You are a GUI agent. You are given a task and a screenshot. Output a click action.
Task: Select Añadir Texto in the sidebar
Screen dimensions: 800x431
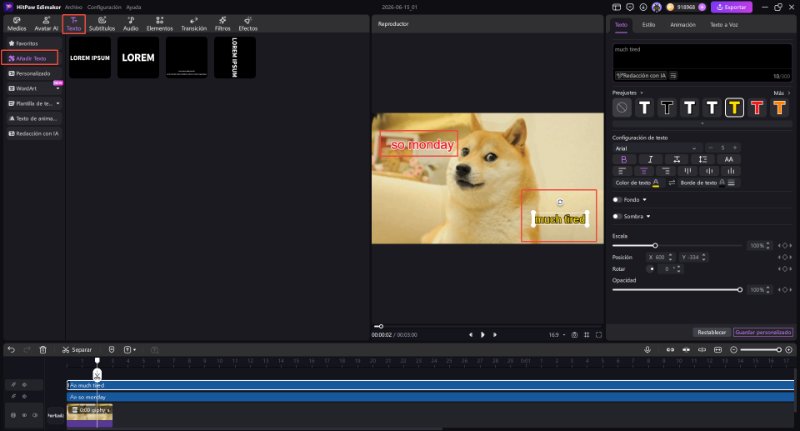[30, 58]
